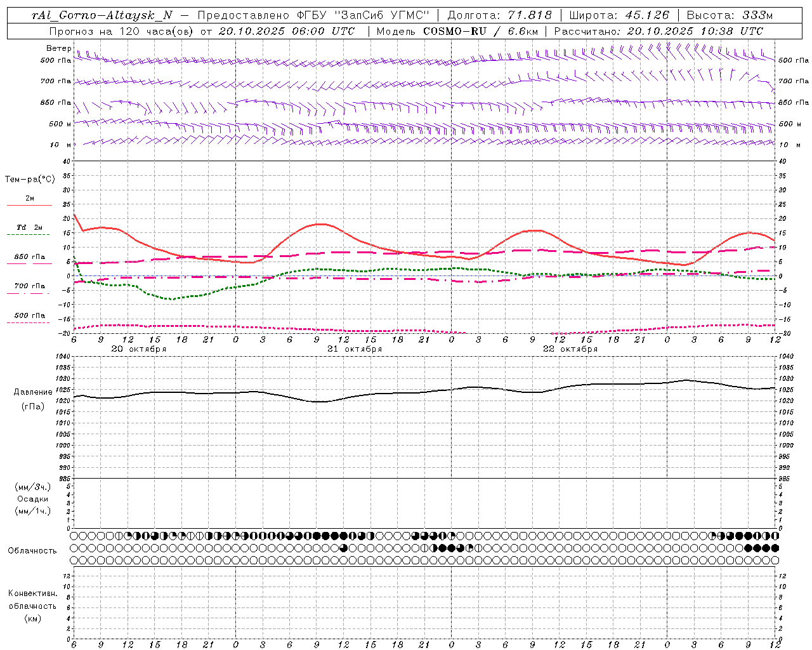Click the Облачность cloud cover label
The width and height of the screenshot is (812, 650).
32,551
